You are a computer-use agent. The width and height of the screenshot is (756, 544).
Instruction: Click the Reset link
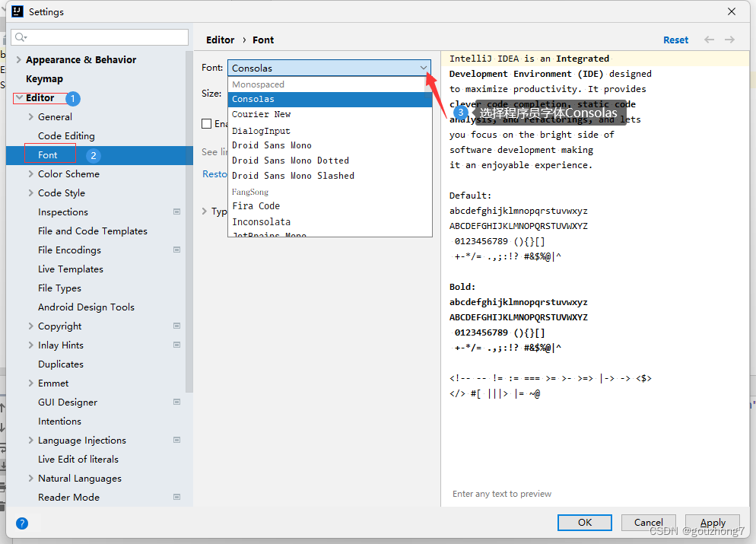(675, 40)
